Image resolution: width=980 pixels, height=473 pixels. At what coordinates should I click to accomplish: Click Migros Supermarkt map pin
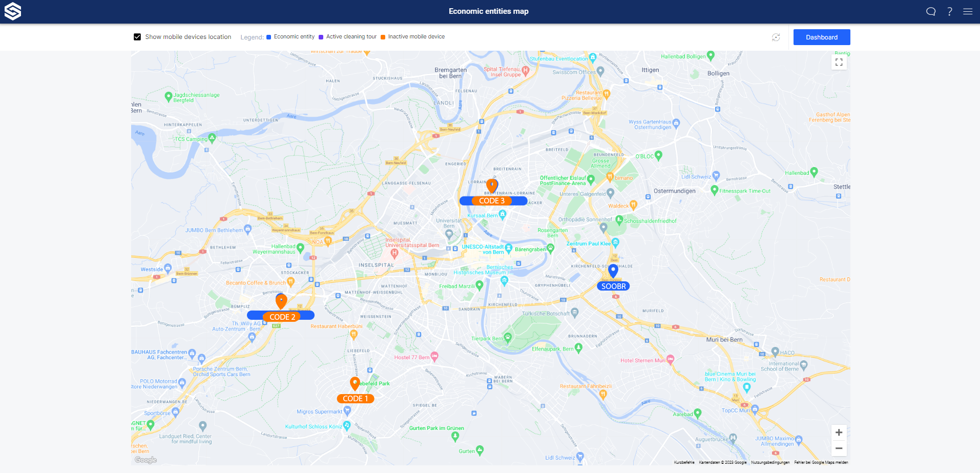[x=347, y=410]
